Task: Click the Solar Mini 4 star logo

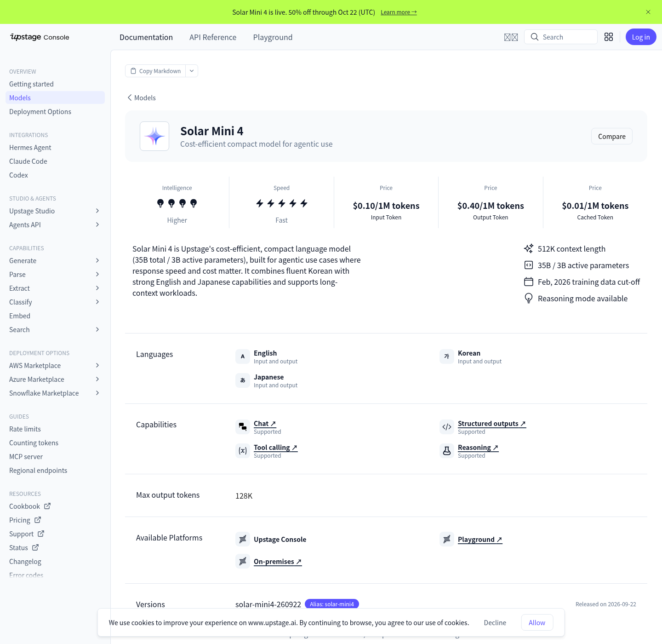Action: pyautogui.click(x=154, y=136)
